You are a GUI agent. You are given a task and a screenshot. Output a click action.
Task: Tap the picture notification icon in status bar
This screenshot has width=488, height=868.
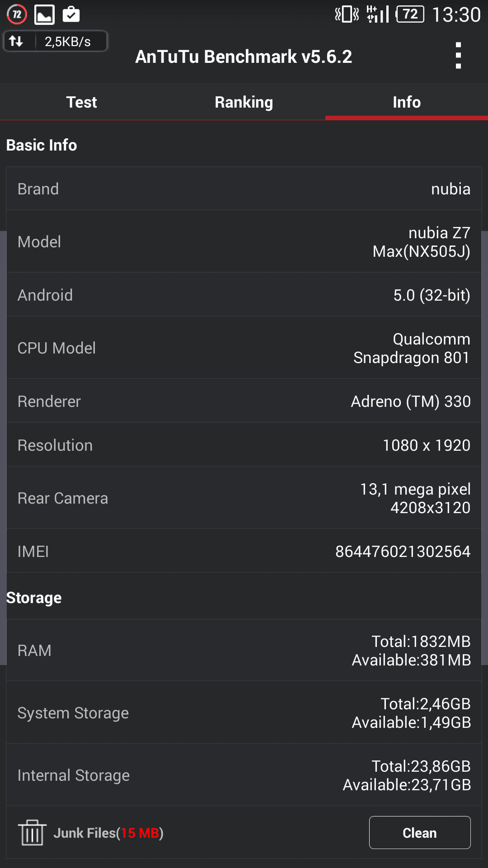(x=45, y=14)
